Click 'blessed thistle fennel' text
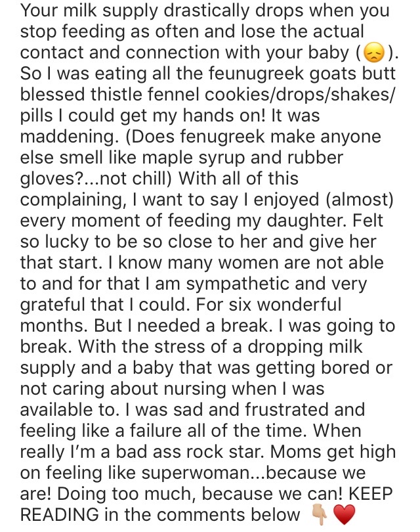 click(x=110, y=95)
